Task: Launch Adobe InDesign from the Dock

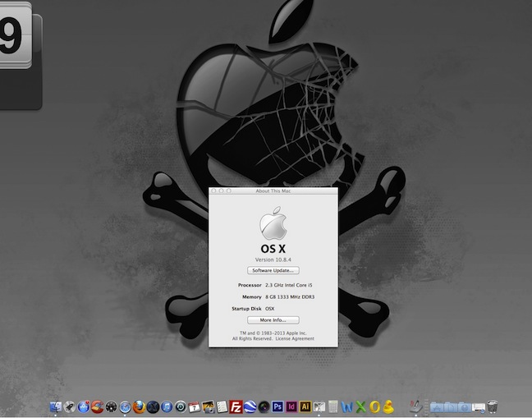Action: [291, 407]
